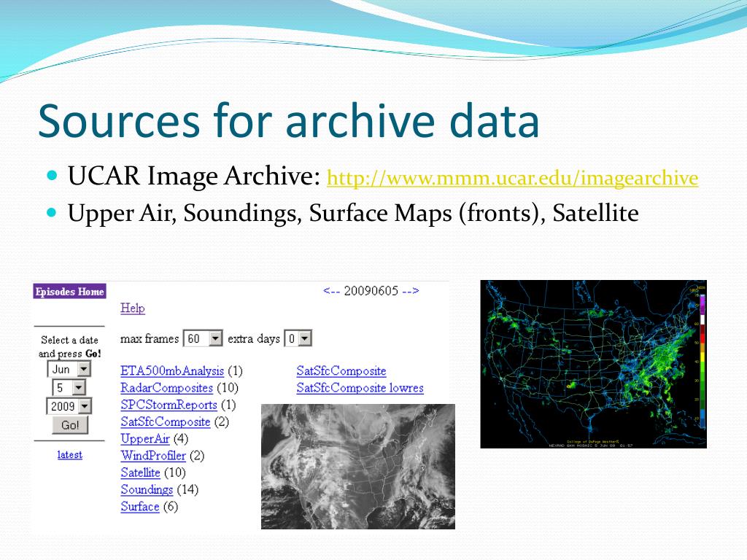Open the Soundings link
Viewport: 747px width, 560px height.
[147, 489]
